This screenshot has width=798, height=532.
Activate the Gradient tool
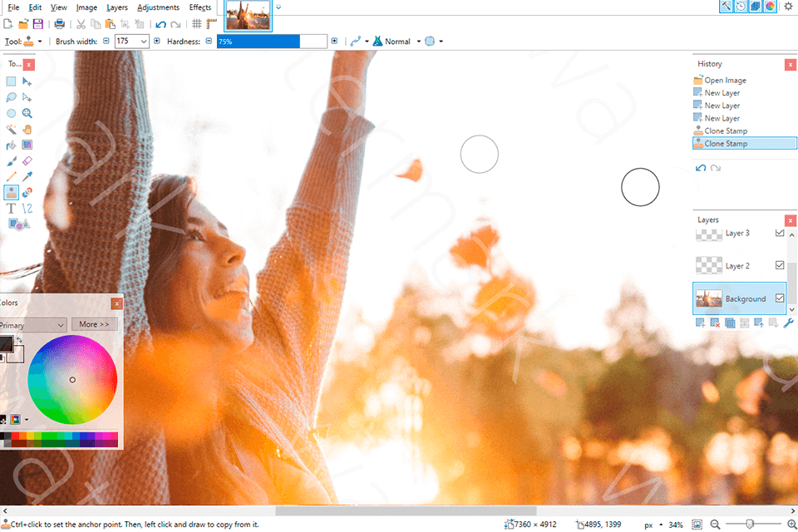click(27, 145)
